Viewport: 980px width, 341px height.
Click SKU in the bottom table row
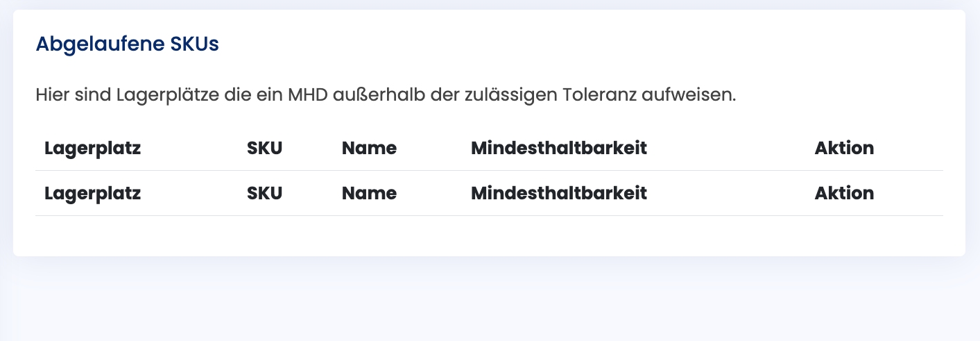264,193
